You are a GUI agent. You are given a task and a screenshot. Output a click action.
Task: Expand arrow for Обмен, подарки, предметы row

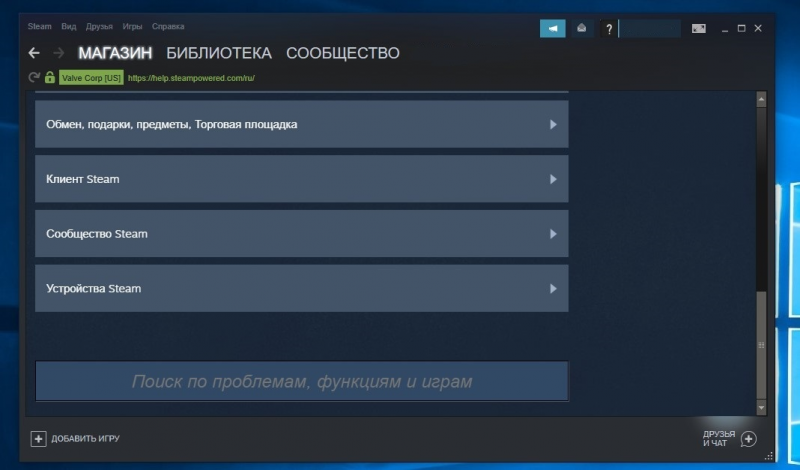(x=553, y=125)
